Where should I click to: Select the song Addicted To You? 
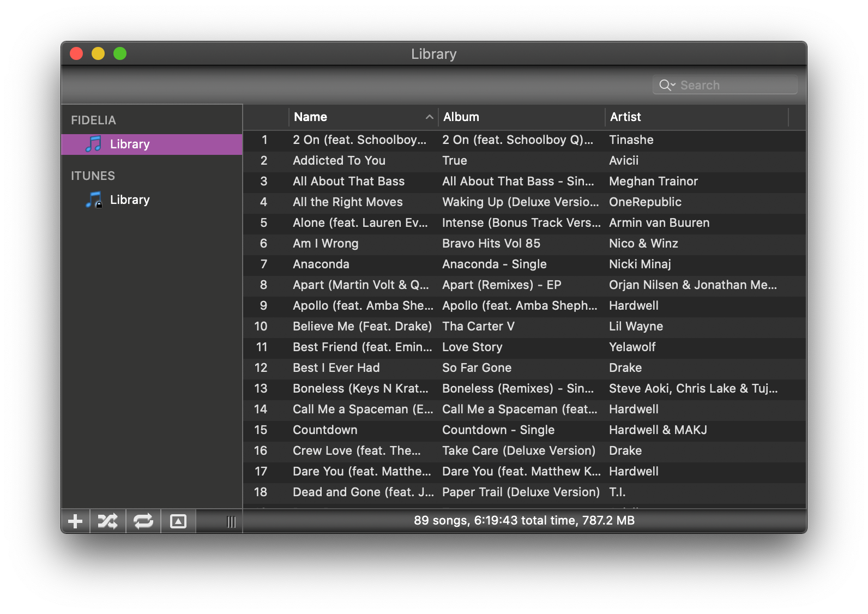tap(339, 160)
